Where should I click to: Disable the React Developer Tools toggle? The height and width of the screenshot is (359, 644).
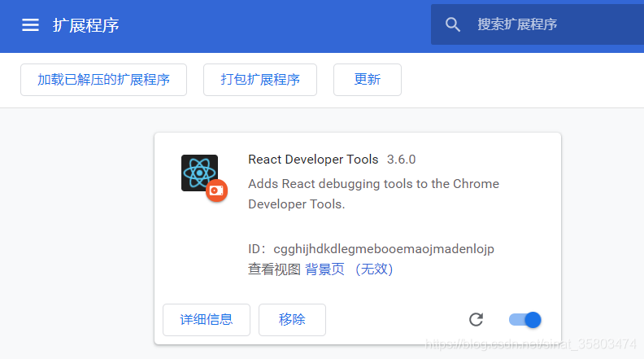tap(525, 320)
